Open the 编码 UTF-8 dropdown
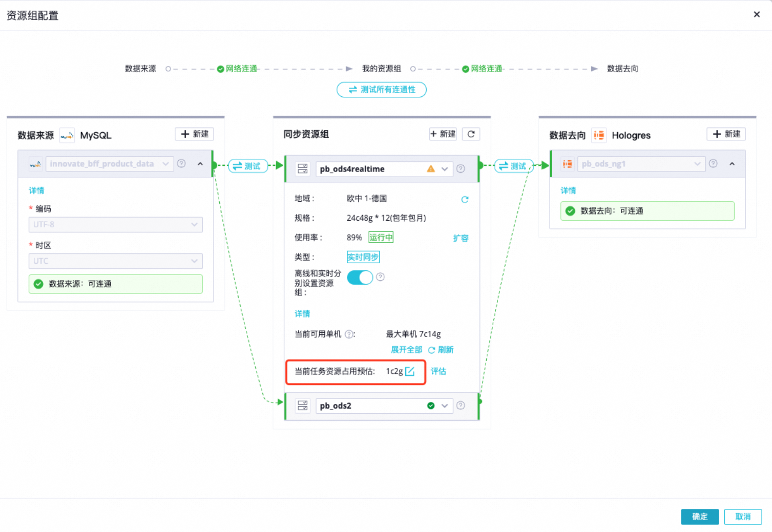Image resolution: width=772 pixels, height=532 pixels. pyautogui.click(x=115, y=224)
